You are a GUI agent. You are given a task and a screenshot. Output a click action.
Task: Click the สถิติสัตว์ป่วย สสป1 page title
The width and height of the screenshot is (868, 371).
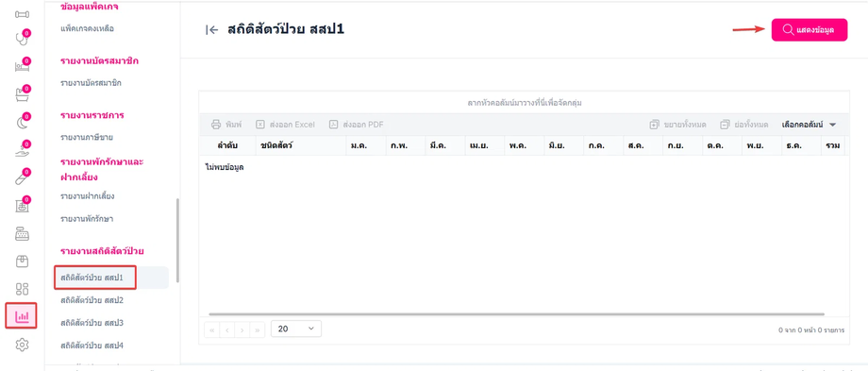tap(286, 30)
